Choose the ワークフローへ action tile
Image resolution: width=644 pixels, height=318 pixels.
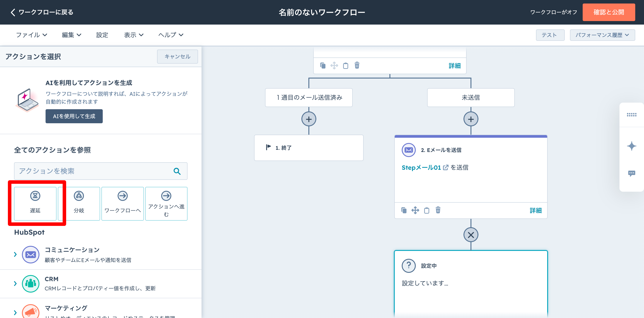(x=122, y=204)
